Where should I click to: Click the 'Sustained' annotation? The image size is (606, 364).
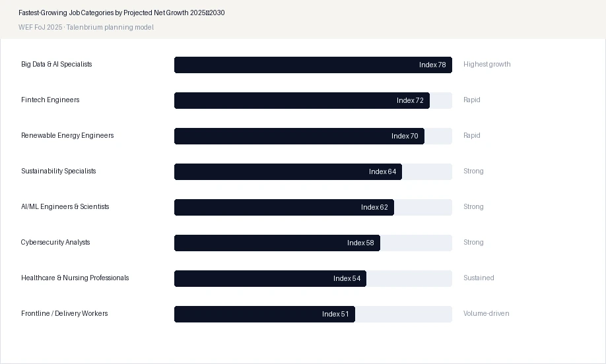coord(479,278)
